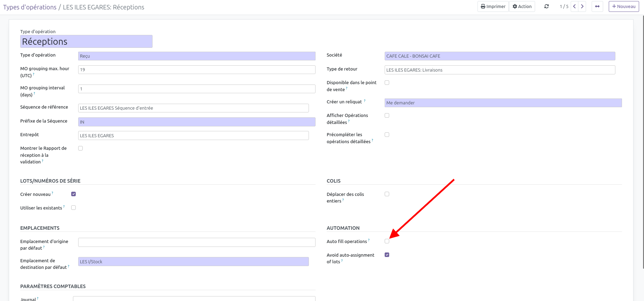Enable the Auto fill operations checkbox

[387, 241]
